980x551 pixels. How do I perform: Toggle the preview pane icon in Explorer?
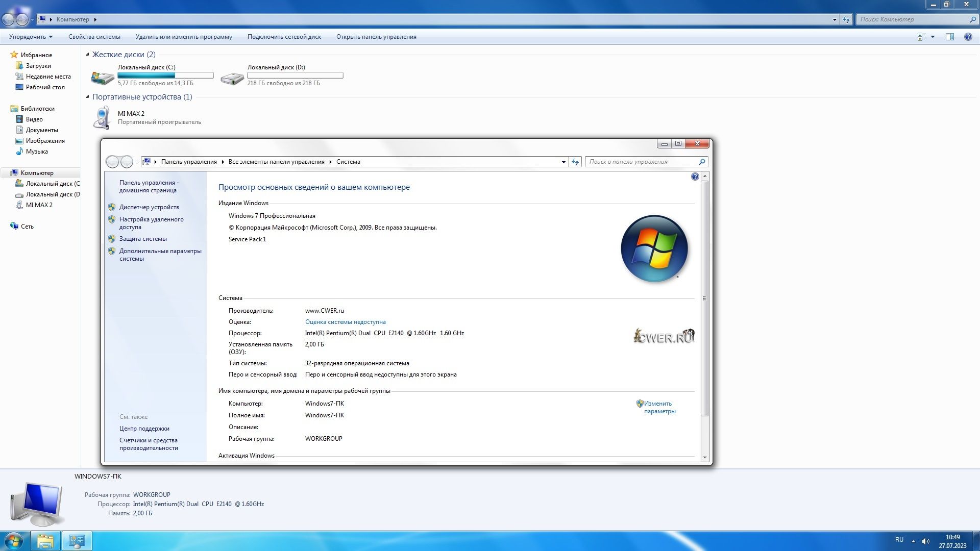[949, 37]
